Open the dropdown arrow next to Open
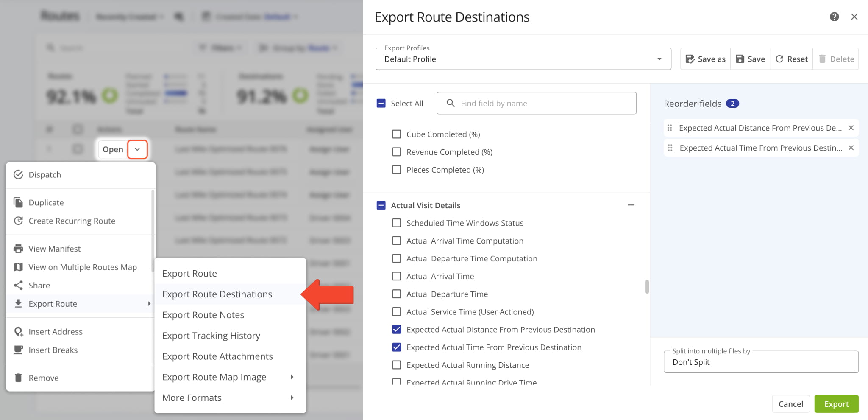Viewport: 868px width, 420px height. [137, 149]
